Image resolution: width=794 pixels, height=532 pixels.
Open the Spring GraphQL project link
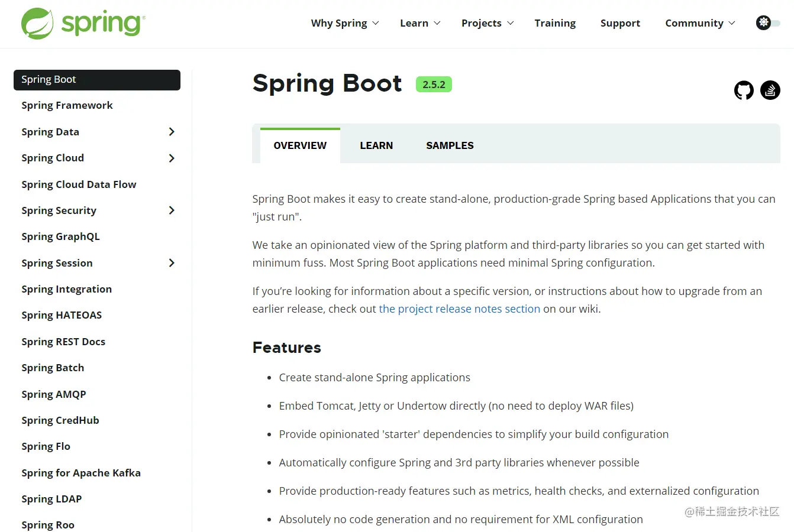[x=60, y=236]
